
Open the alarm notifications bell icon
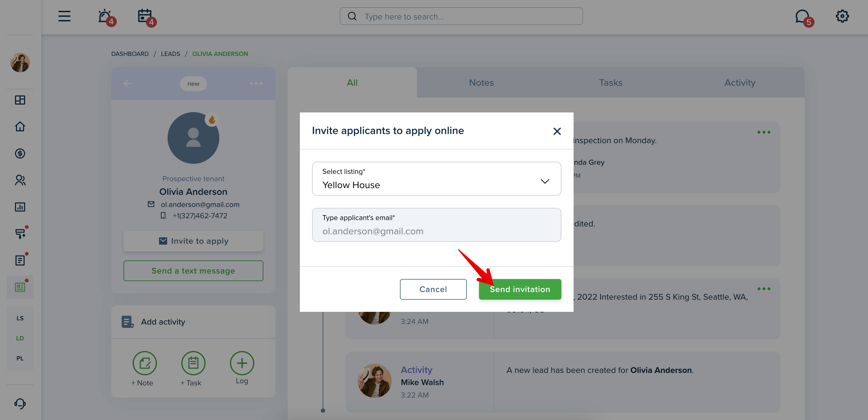pos(106,16)
